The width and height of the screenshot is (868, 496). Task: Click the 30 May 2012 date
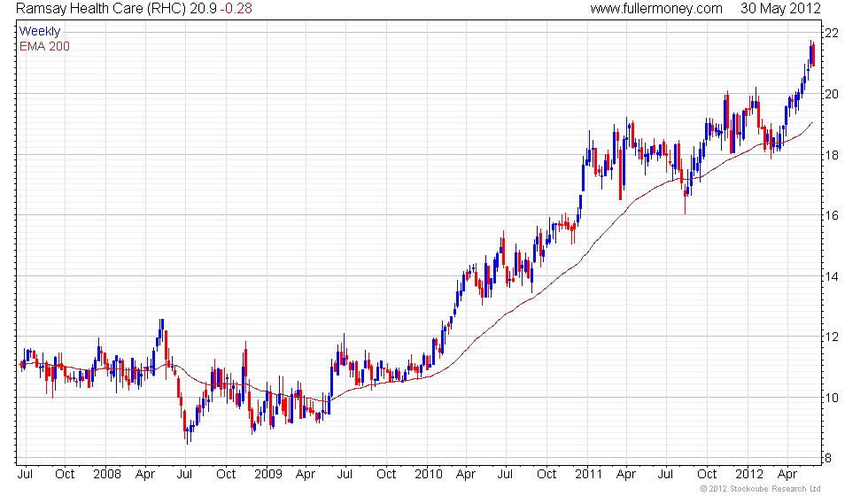coord(780,9)
